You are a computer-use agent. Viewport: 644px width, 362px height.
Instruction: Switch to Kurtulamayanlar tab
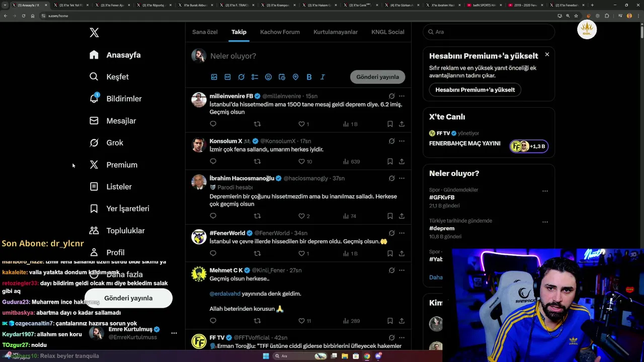point(336,32)
